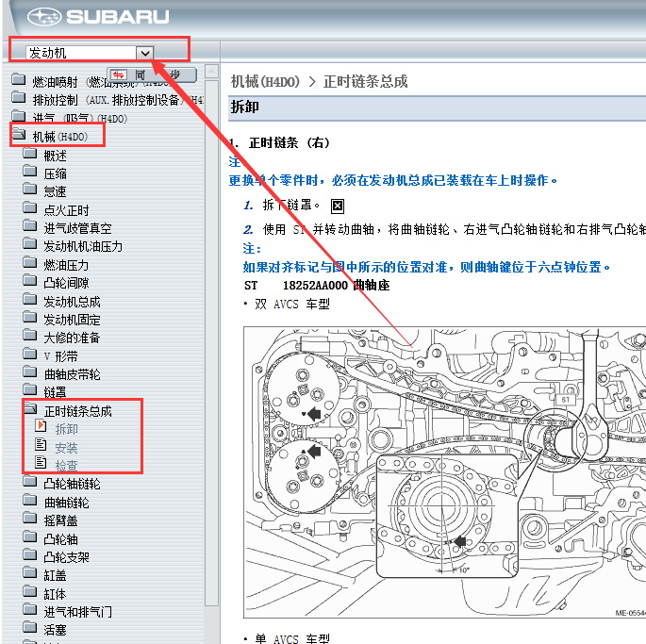Viewport: 646px width, 644px height.
Task: Open the 曲轴链轮 folder icon
Action: coord(29,500)
